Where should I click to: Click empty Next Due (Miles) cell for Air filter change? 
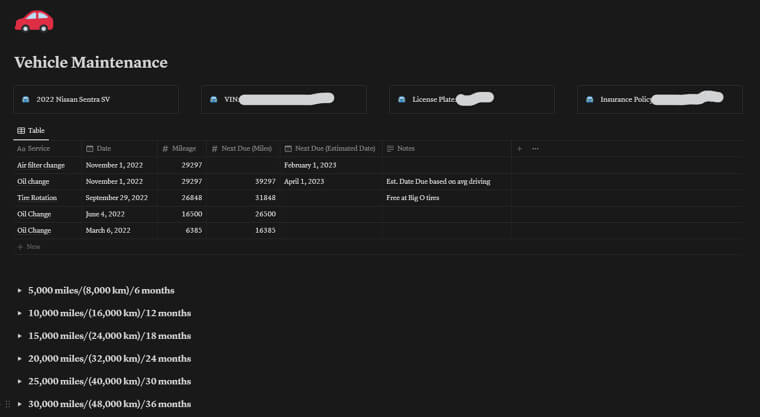[x=243, y=165]
